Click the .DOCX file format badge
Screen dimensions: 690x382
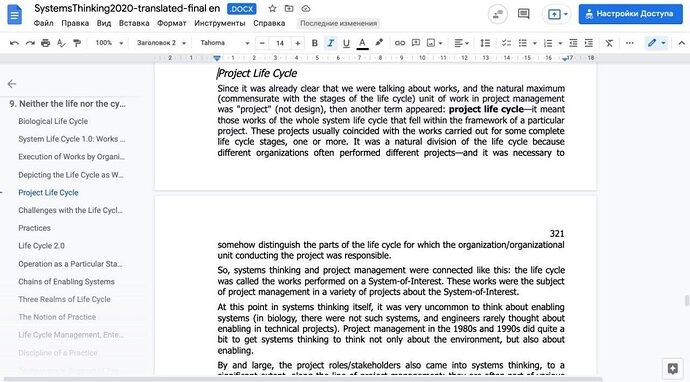(242, 8)
